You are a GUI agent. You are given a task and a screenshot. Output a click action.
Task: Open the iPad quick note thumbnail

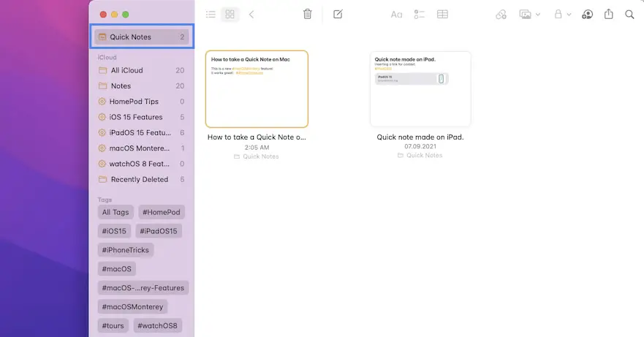coord(420,88)
